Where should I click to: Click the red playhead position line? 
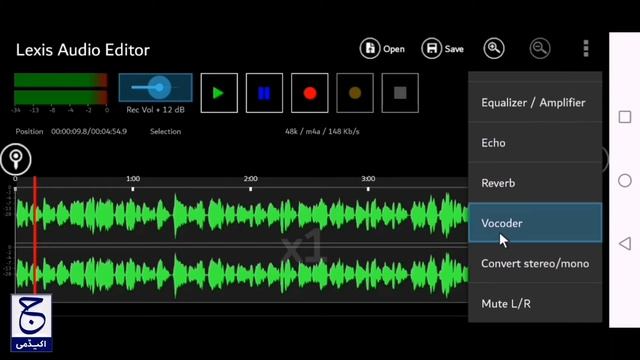(35, 235)
